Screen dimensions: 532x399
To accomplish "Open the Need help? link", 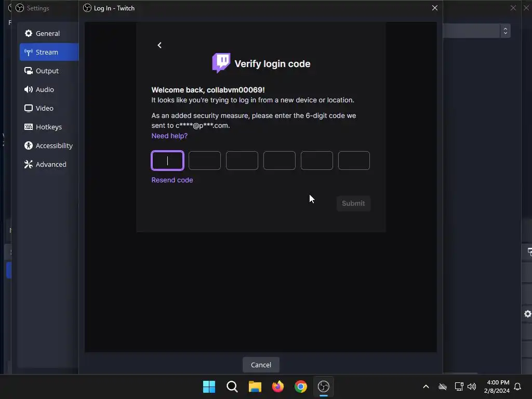I will coord(169,136).
